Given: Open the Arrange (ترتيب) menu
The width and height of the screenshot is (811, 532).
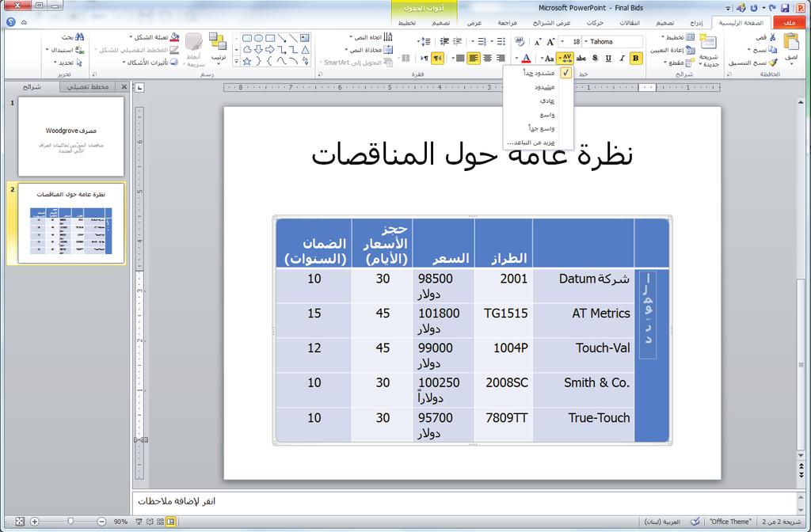Looking at the screenshot, I should (219, 47).
